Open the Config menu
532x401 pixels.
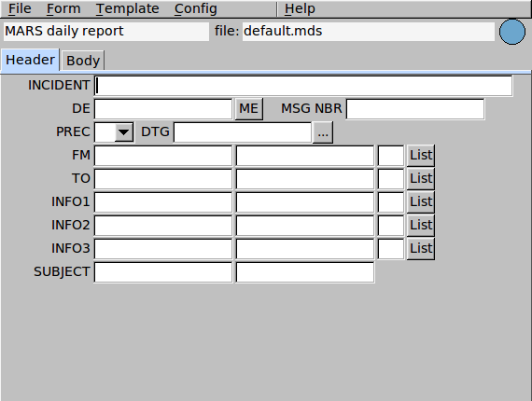[x=195, y=8]
